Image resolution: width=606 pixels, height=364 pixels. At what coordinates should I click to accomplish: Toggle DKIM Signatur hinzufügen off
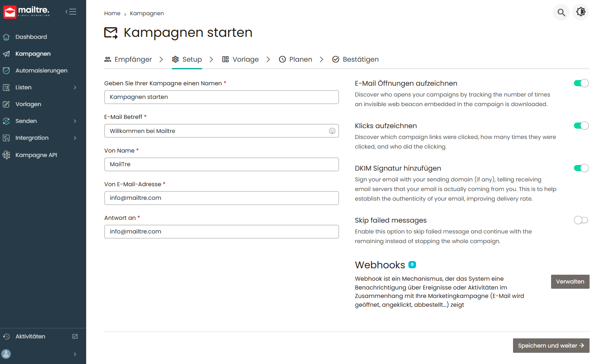(581, 168)
